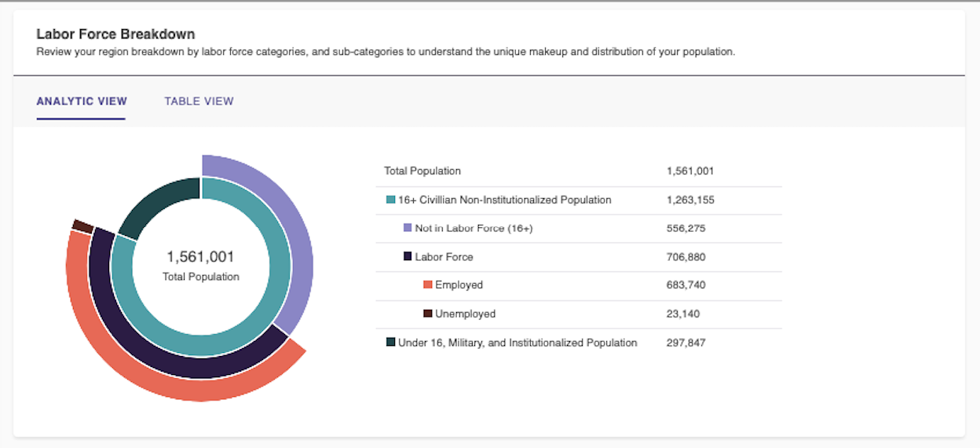Screen dimensions: 980x448
Task: Select the Labor Force row label
Action: pos(444,256)
